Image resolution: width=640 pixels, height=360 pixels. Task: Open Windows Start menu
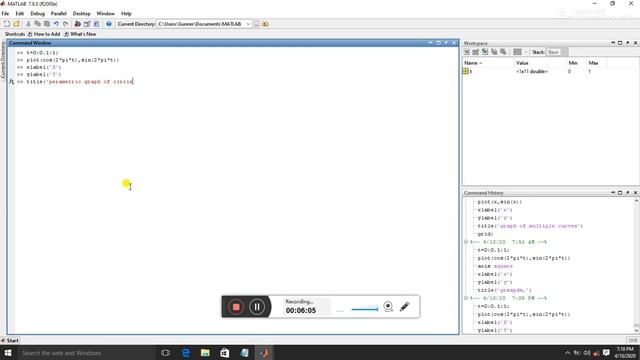click(x=8, y=353)
